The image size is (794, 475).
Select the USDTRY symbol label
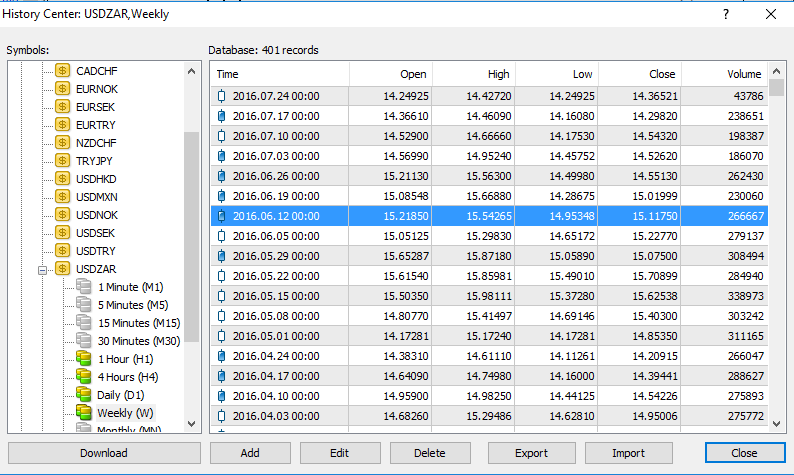[96, 251]
